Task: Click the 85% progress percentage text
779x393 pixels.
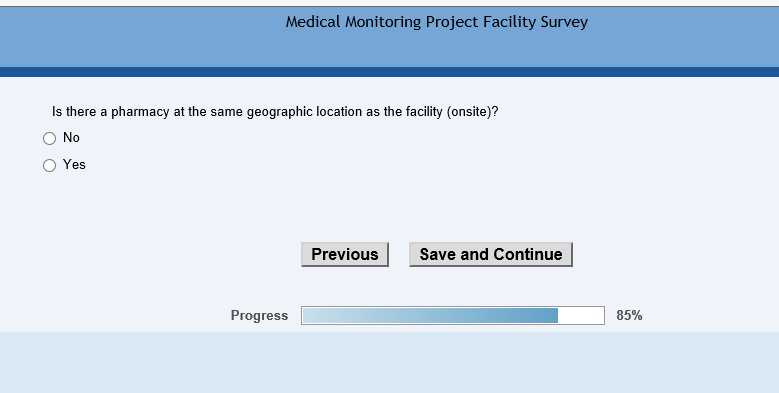Action: 629,315
